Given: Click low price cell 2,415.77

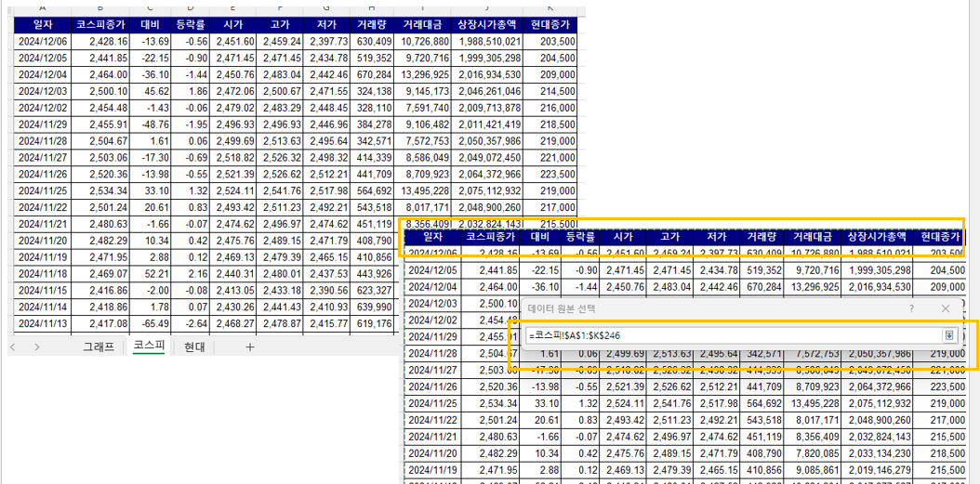Looking at the screenshot, I should click(326, 323).
